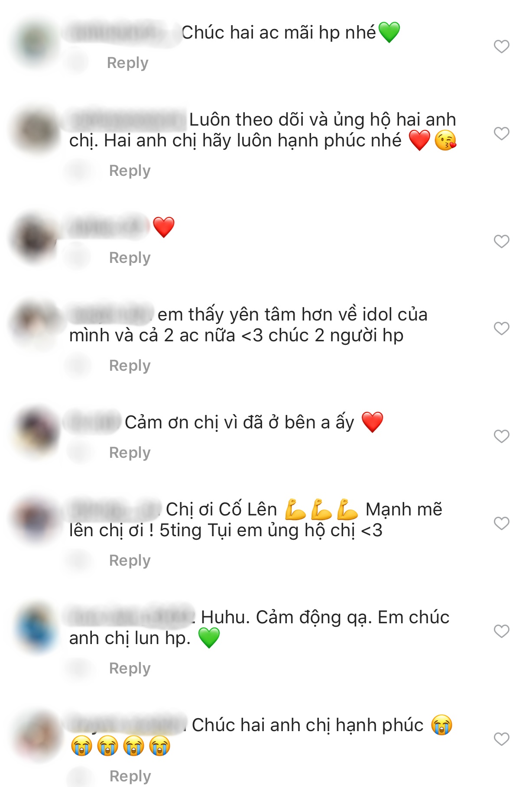This screenshot has height=787, width=532.
Task: Tap the heart beside 'Chị ơi Cố Lên' comment
Action: (x=501, y=523)
